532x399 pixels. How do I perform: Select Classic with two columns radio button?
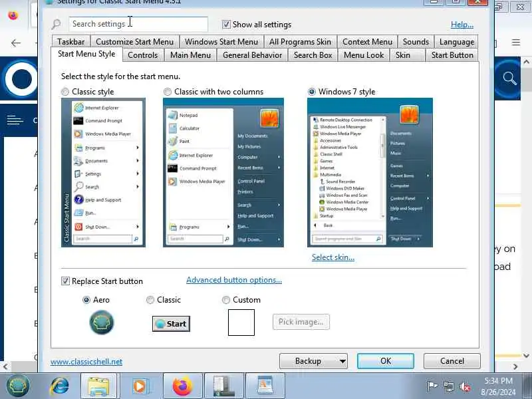(x=168, y=92)
